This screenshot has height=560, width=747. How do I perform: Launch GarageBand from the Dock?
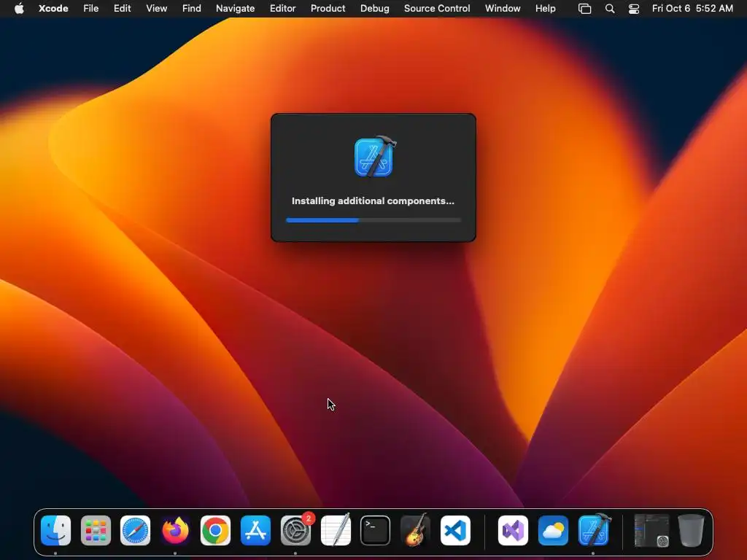coord(415,529)
